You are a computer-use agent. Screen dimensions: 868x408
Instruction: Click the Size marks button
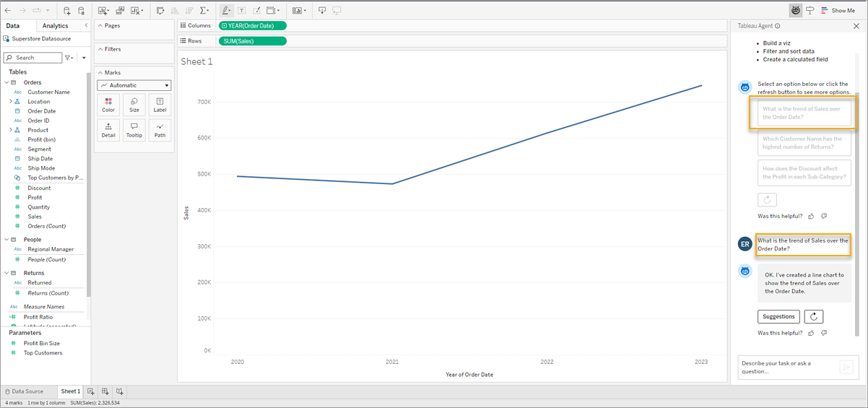[134, 105]
